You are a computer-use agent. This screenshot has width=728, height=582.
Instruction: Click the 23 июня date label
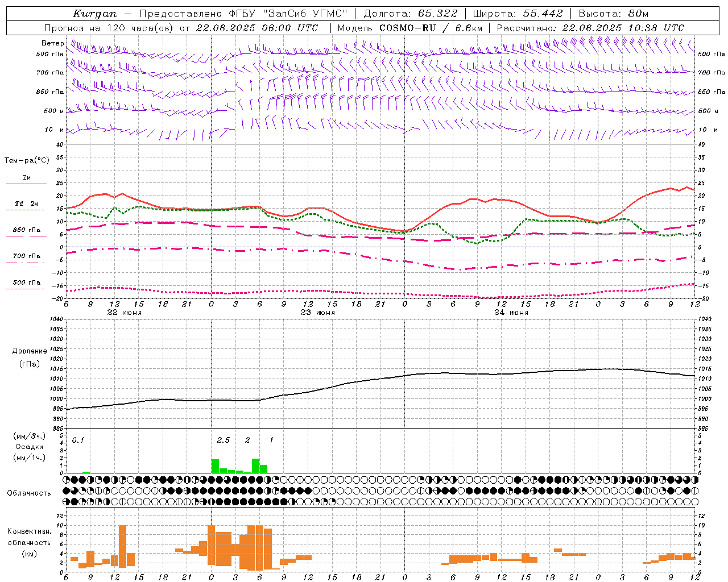point(318,313)
